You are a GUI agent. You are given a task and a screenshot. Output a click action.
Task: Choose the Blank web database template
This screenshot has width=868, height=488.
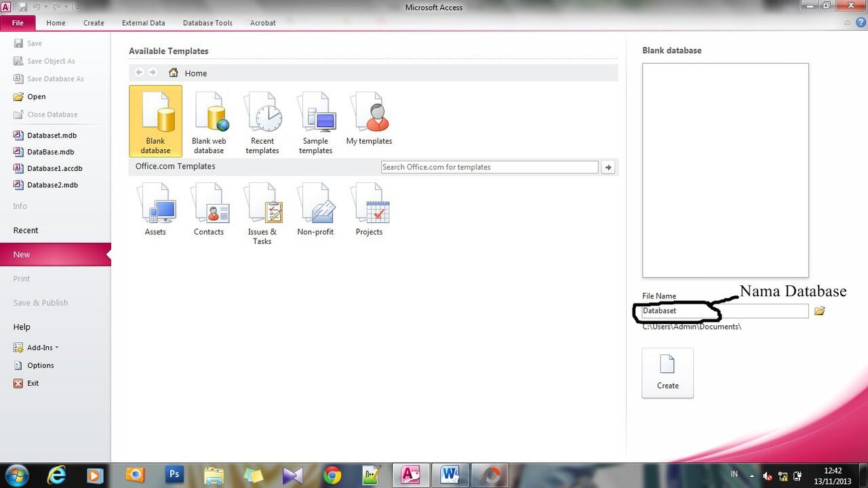(x=209, y=122)
